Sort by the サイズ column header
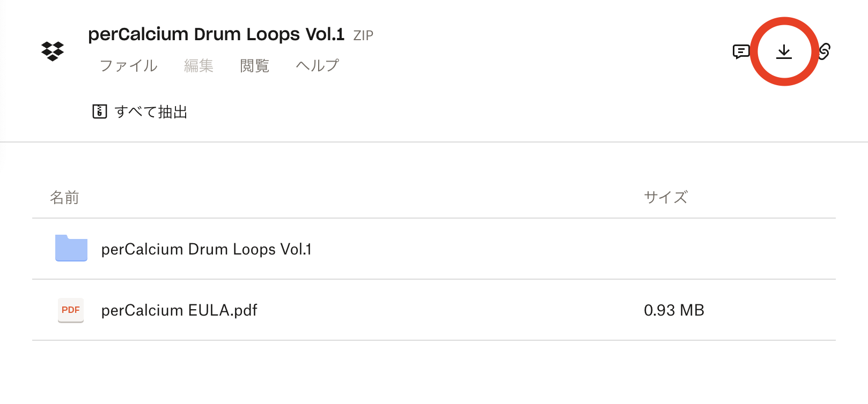The height and width of the screenshot is (404, 868). pyautogui.click(x=666, y=197)
